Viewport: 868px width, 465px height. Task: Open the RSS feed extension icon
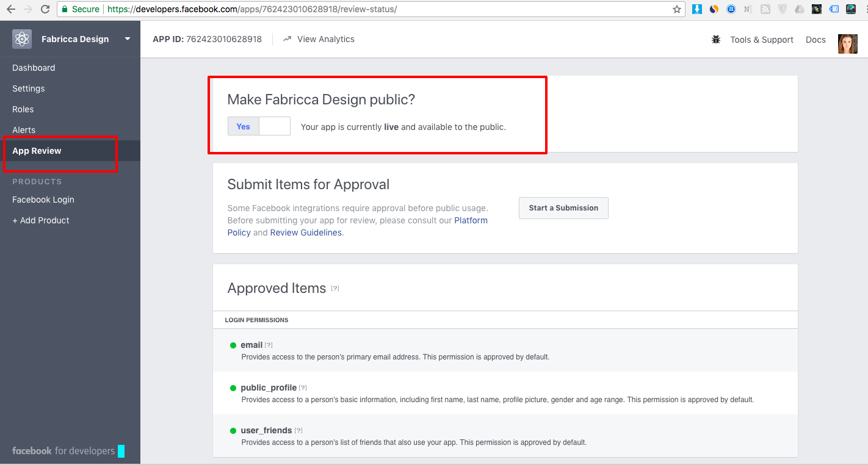pyautogui.click(x=765, y=9)
